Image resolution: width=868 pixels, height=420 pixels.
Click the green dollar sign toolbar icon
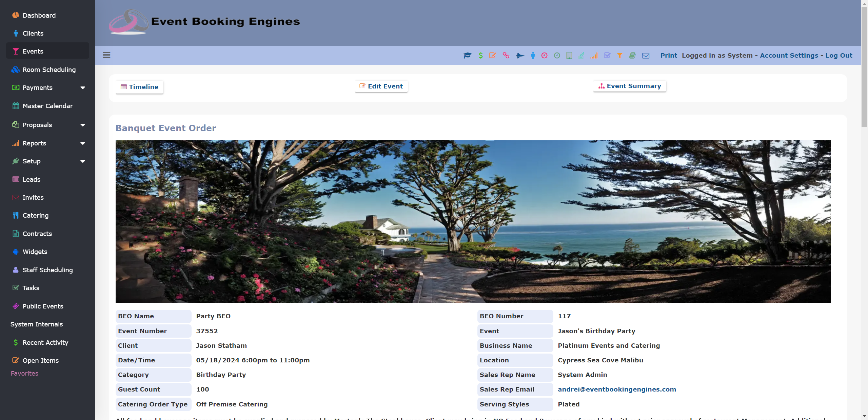481,55
